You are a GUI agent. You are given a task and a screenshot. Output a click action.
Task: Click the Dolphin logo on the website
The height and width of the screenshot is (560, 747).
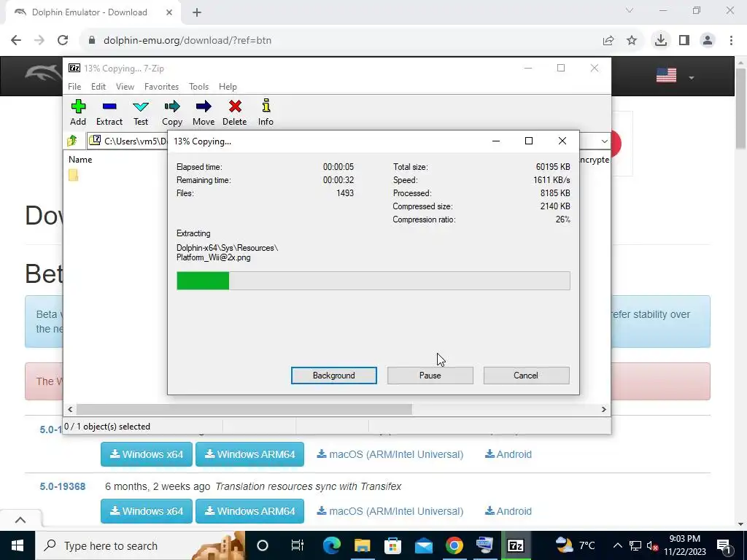pos(43,73)
